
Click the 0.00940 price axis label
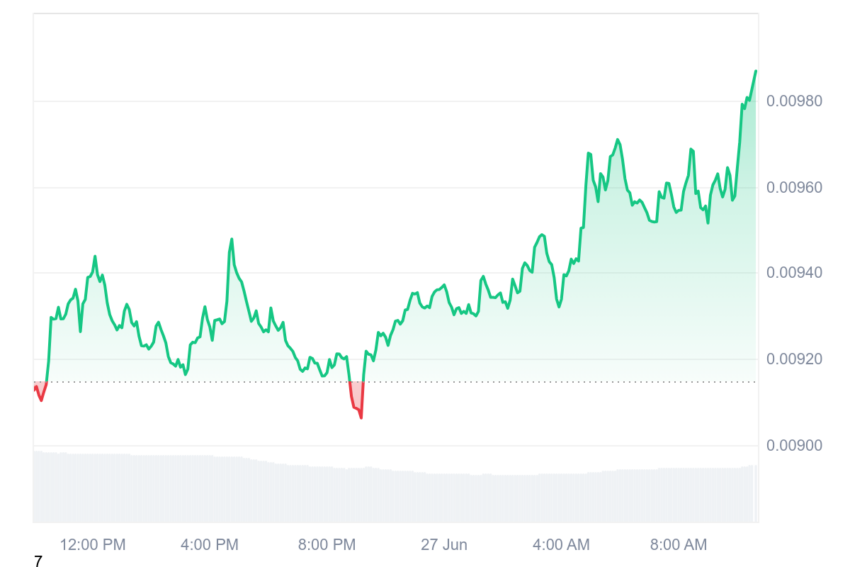[x=794, y=273]
